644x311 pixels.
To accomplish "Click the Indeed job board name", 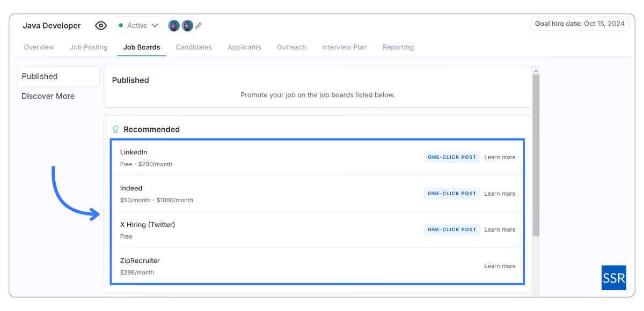I will [131, 188].
